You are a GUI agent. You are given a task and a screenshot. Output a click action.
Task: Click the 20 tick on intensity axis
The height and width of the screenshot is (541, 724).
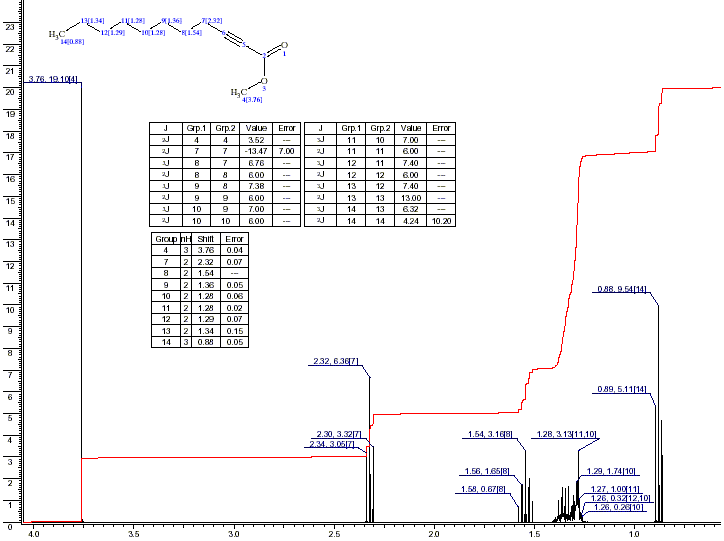click(x=10, y=92)
